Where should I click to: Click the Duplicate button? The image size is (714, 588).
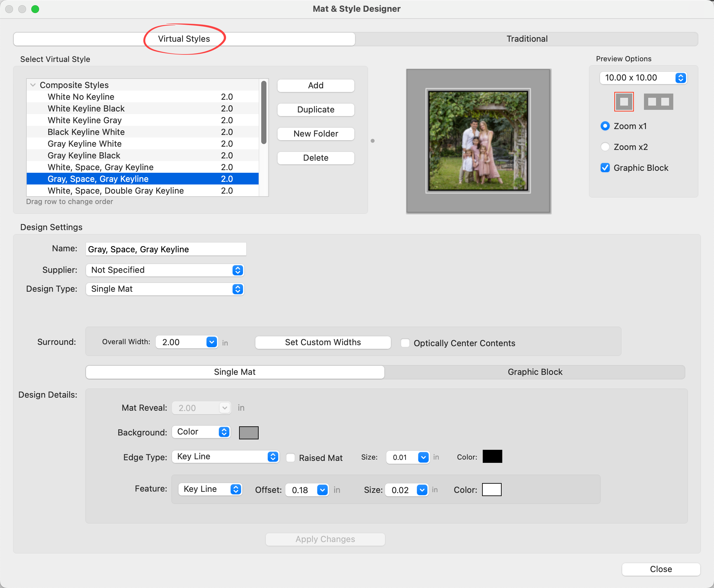(316, 110)
